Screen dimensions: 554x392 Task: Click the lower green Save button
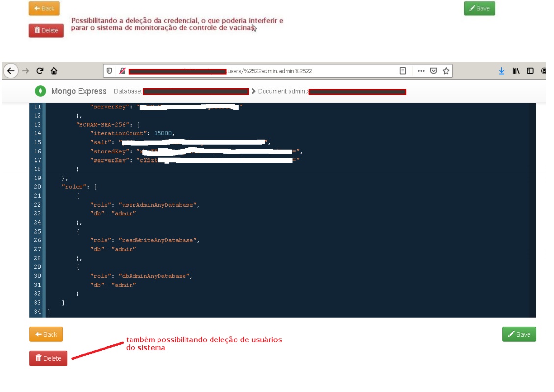(519, 334)
